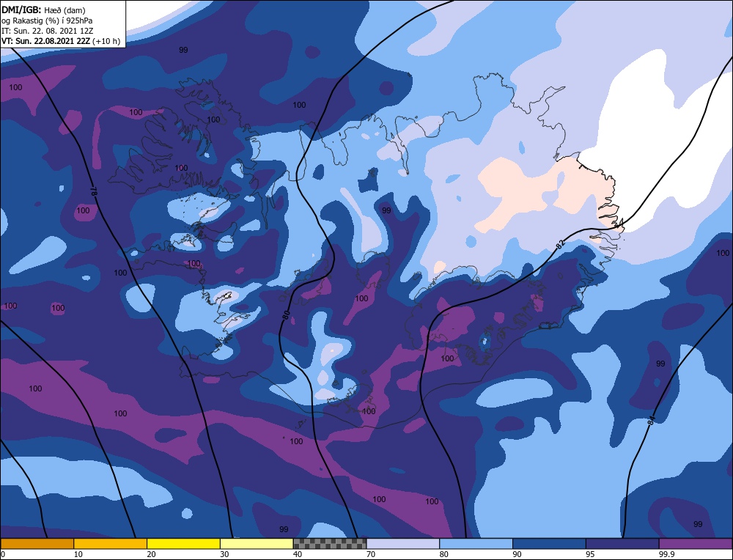Click the 78 contour line label
Image resolution: width=733 pixels, height=560 pixels.
[94, 191]
